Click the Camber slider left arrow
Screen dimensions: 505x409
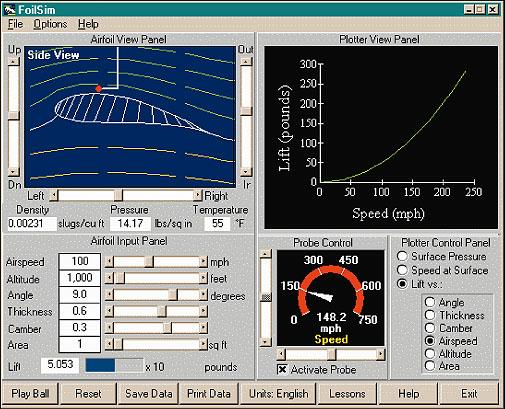tap(109, 328)
